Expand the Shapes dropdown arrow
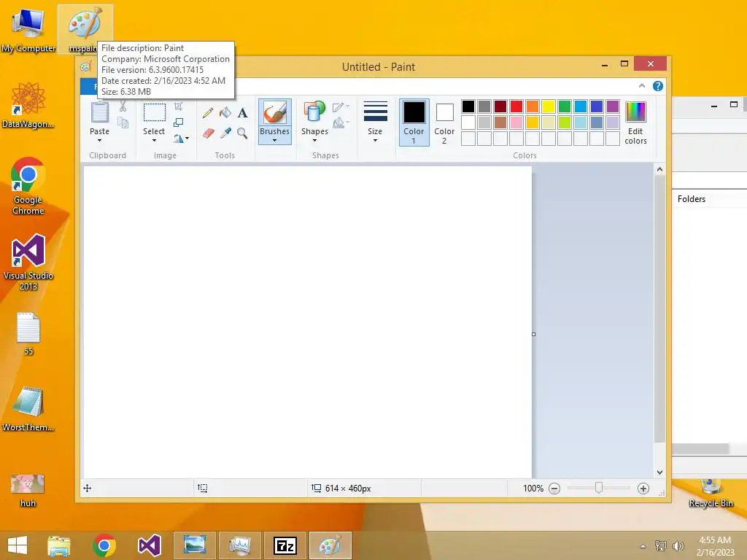The width and height of the screenshot is (747, 560). pyautogui.click(x=314, y=141)
